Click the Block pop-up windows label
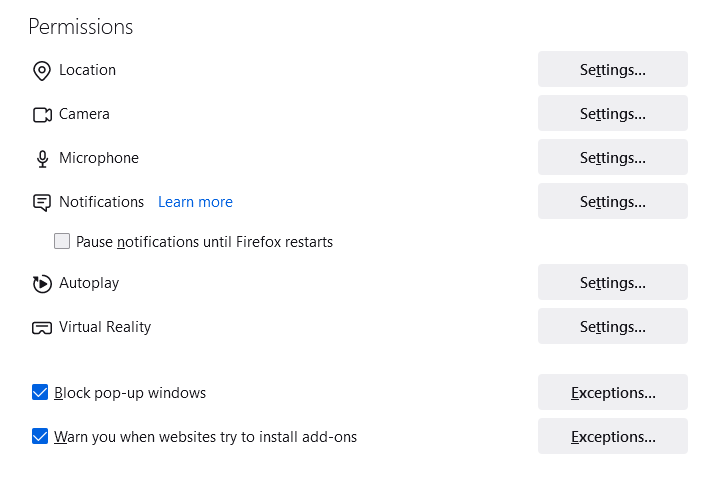The width and height of the screenshot is (724, 498). pyautogui.click(x=130, y=393)
